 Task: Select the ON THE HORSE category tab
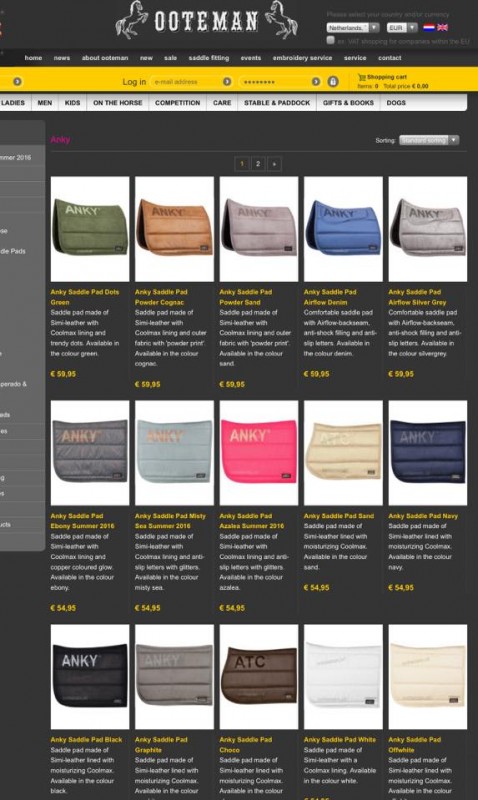pyautogui.click(x=117, y=103)
